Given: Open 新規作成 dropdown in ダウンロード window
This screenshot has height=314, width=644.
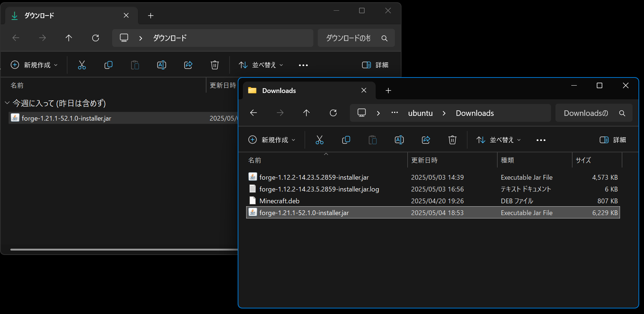Looking at the screenshot, I should [x=35, y=65].
